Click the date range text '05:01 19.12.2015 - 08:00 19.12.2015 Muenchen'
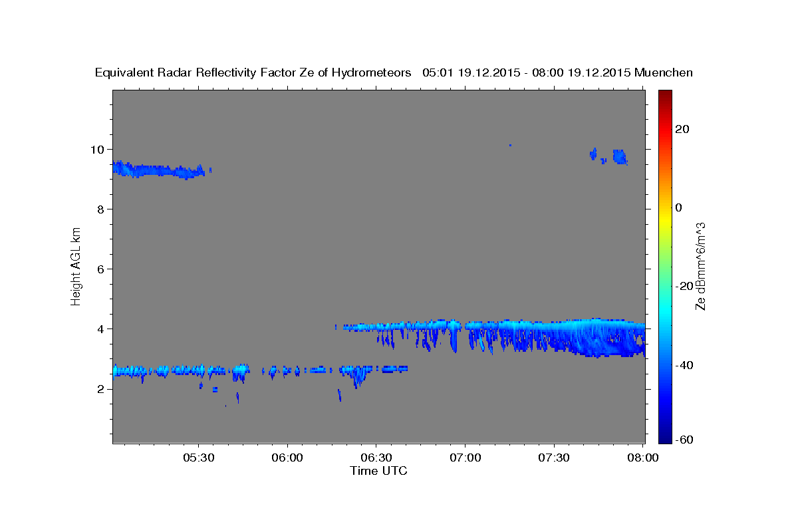Image resolution: width=798 pixels, height=532 pixels. click(557, 73)
